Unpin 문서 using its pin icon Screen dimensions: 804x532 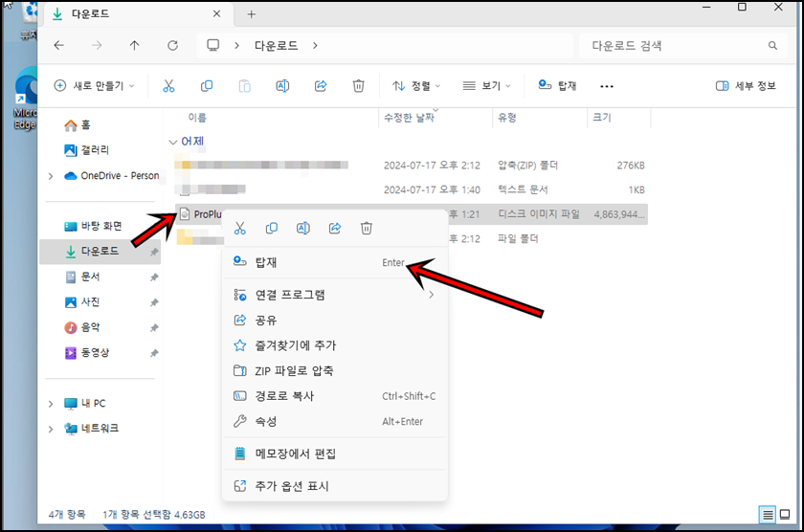[154, 277]
